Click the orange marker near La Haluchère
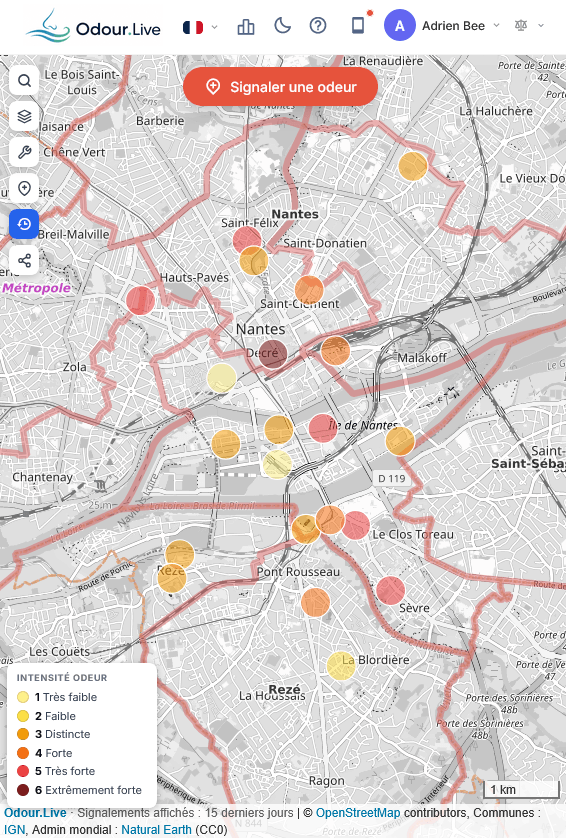This screenshot has width=566, height=838. point(413,166)
